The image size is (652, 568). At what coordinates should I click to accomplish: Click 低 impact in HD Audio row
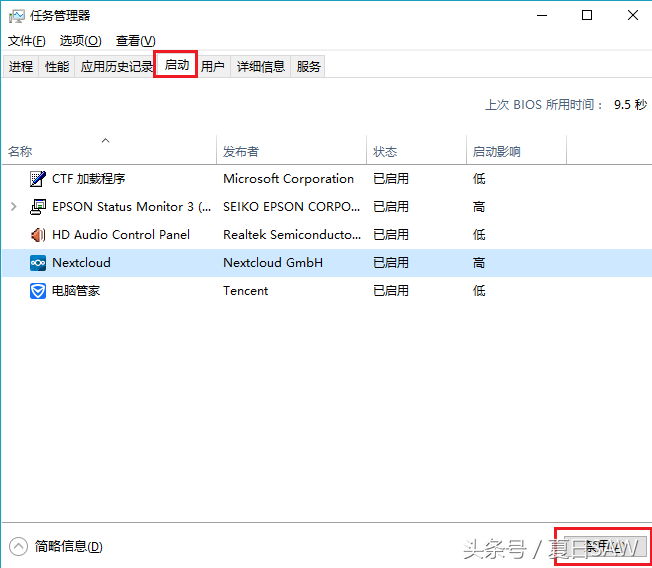(479, 235)
